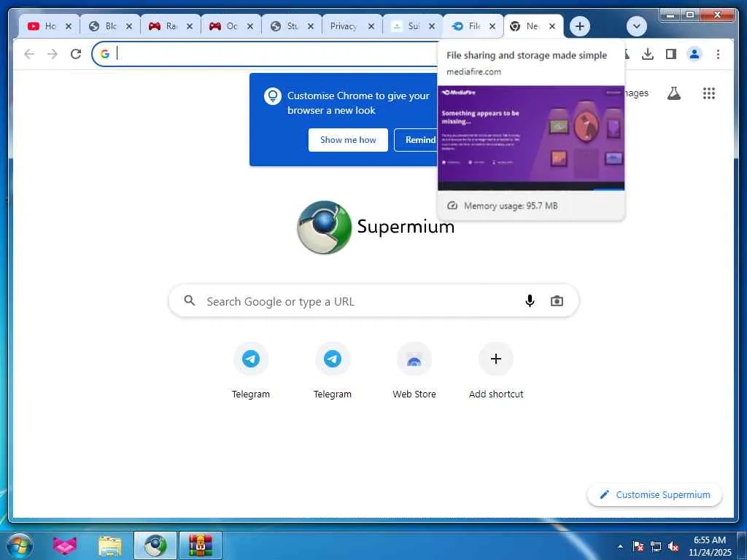Screen dimensions: 747x560
Task: Open the pink cat app in taskbar
Action: click(x=65, y=545)
